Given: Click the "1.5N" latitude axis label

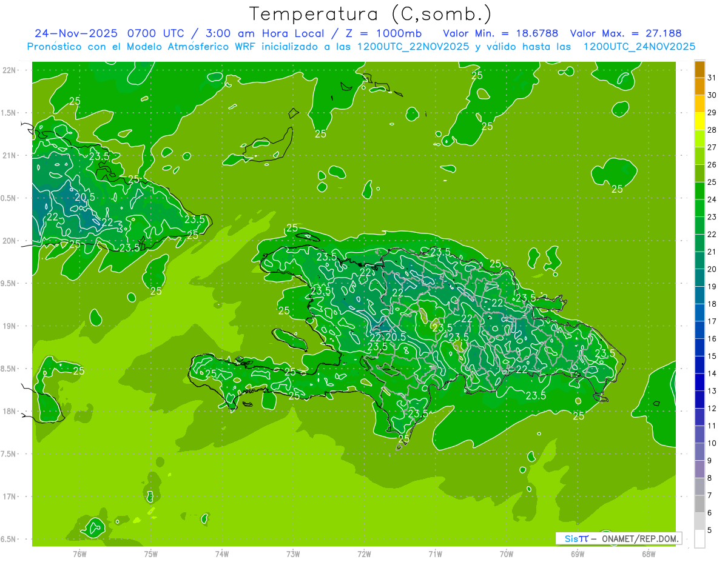Looking at the screenshot, I should (x=10, y=113).
